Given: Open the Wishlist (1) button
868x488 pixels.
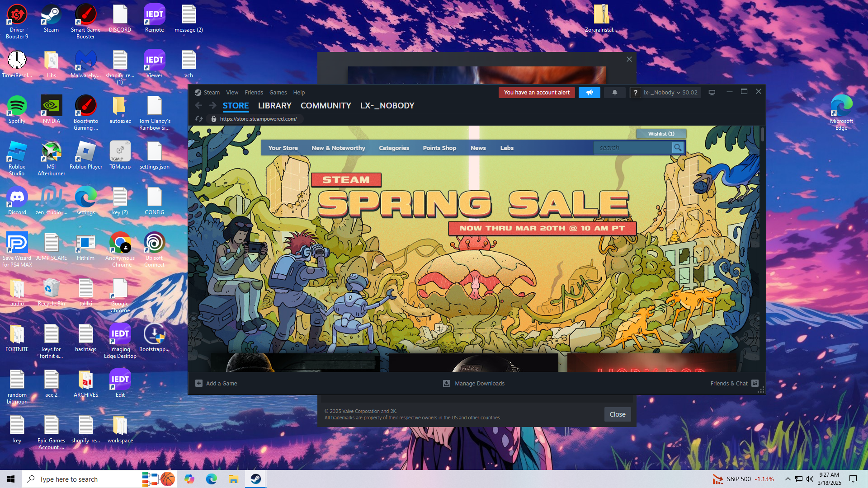Looking at the screenshot, I should pos(661,134).
